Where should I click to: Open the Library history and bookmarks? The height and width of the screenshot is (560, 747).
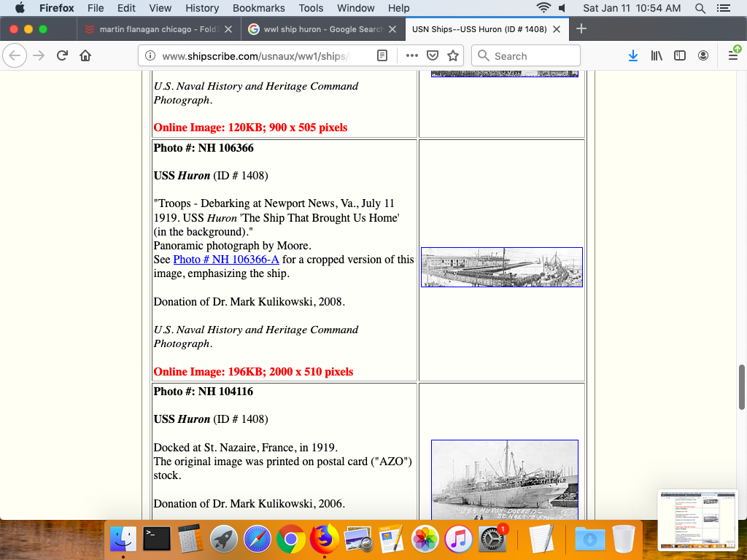[x=657, y=56]
